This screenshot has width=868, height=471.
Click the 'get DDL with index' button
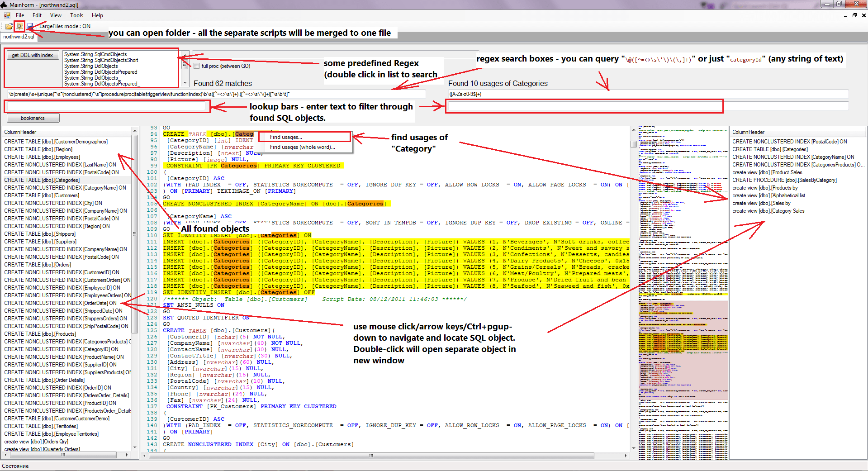(x=32, y=55)
